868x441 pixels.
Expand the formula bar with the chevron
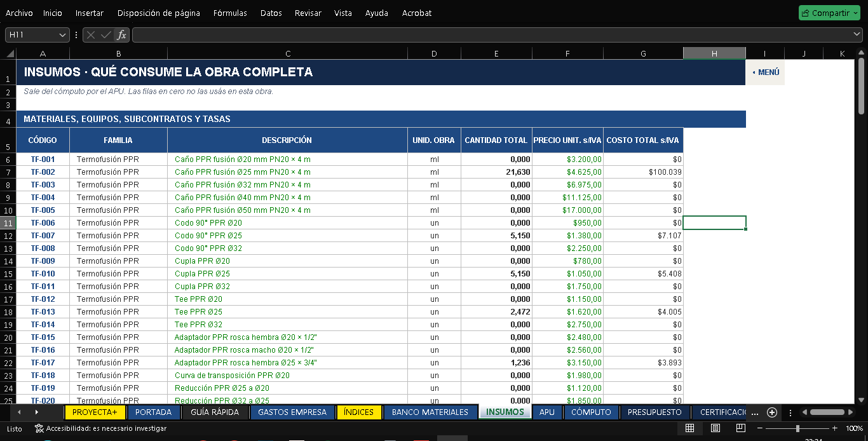pyautogui.click(x=857, y=34)
